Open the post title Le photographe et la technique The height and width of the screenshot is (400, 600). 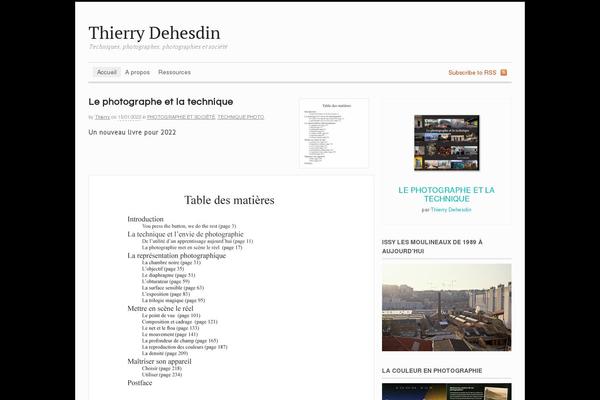pos(161,102)
